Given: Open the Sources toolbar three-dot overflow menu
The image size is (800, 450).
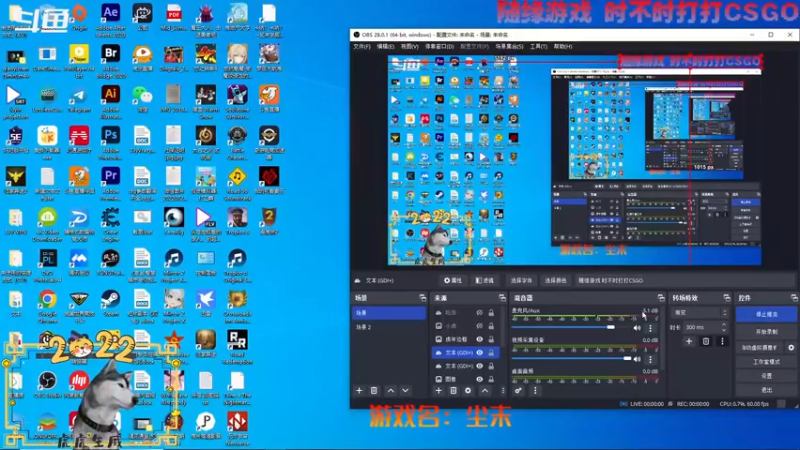Looking at the screenshot, I should (503, 391).
